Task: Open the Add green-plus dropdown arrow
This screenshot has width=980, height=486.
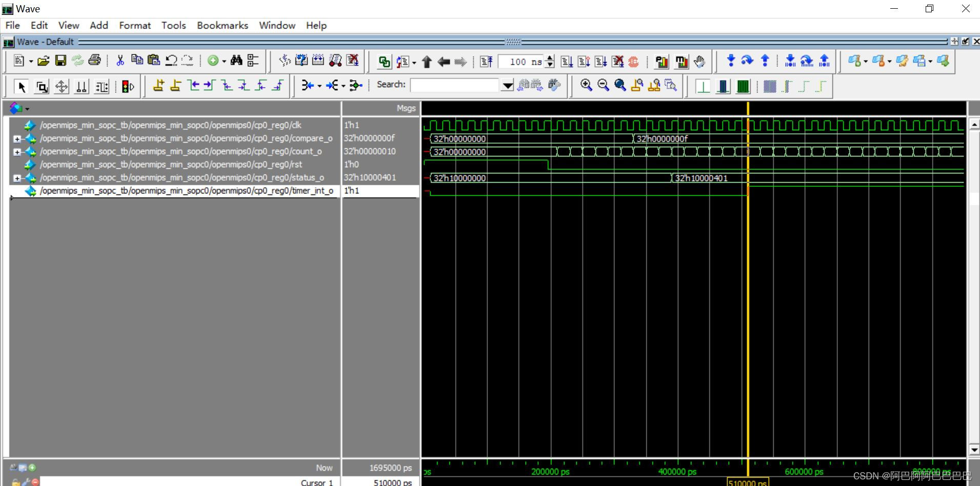Action: coord(224,61)
